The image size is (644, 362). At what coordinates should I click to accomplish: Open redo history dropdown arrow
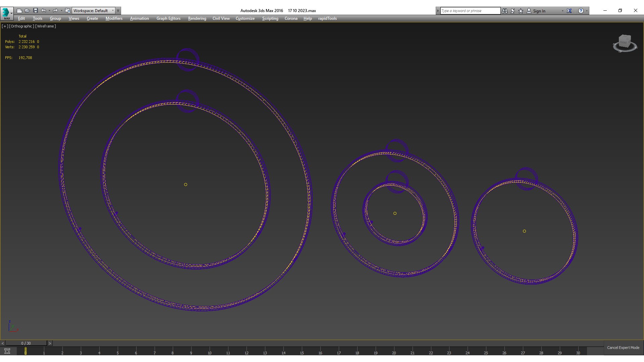[61, 11]
